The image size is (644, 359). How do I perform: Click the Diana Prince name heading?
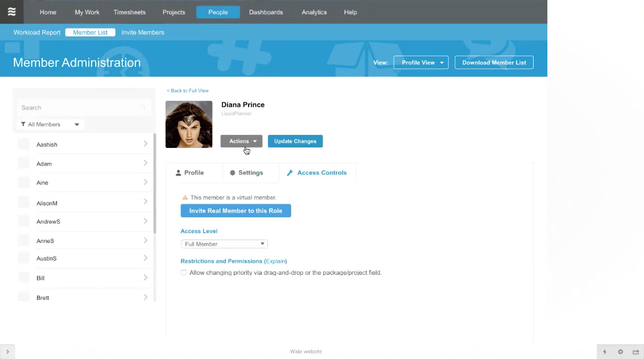[x=243, y=105]
